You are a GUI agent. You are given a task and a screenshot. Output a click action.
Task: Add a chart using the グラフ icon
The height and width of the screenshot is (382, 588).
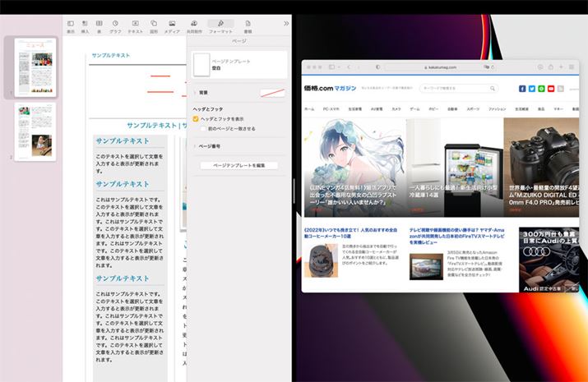click(x=115, y=25)
